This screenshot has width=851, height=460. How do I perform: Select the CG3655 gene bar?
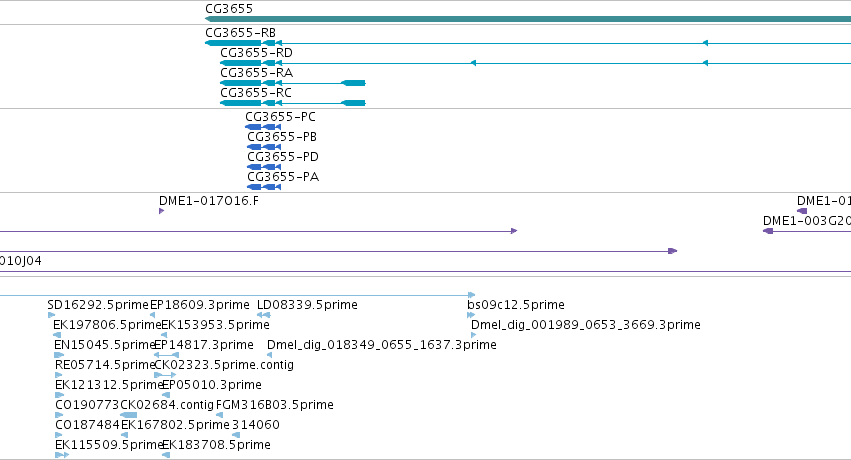point(528,19)
